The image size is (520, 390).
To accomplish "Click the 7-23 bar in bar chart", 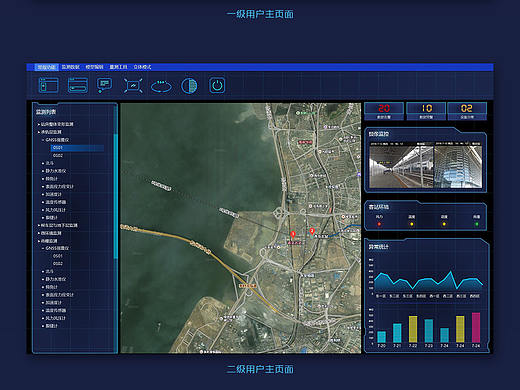I will point(429,331).
